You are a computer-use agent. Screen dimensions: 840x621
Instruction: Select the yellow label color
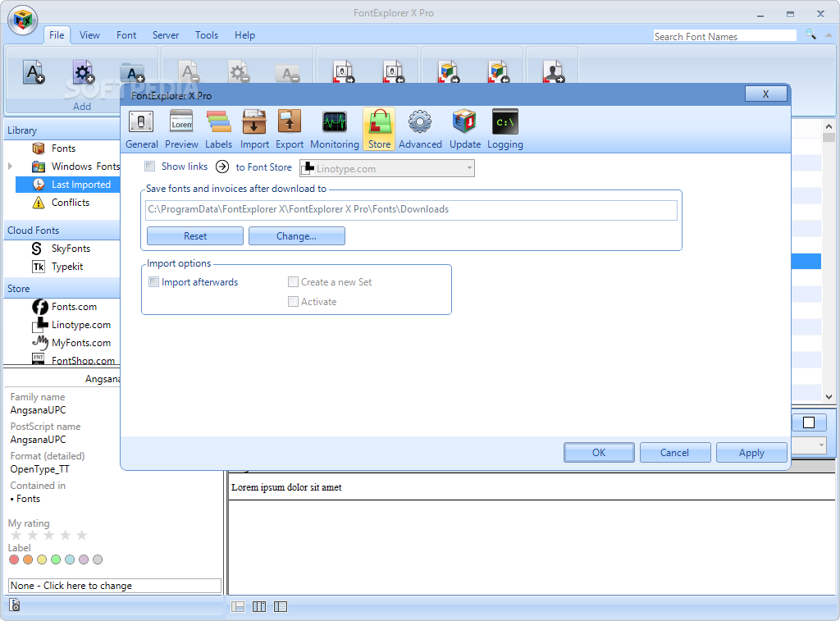click(x=42, y=559)
